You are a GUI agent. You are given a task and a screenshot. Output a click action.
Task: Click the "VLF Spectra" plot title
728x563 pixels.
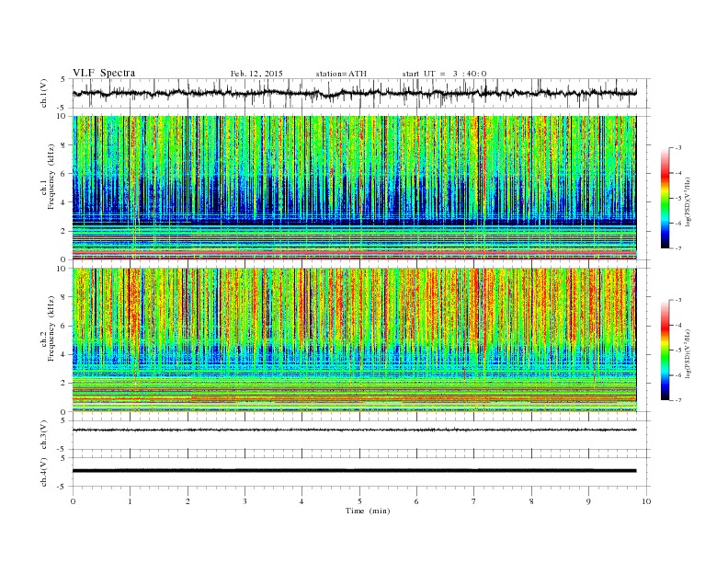click(x=104, y=73)
